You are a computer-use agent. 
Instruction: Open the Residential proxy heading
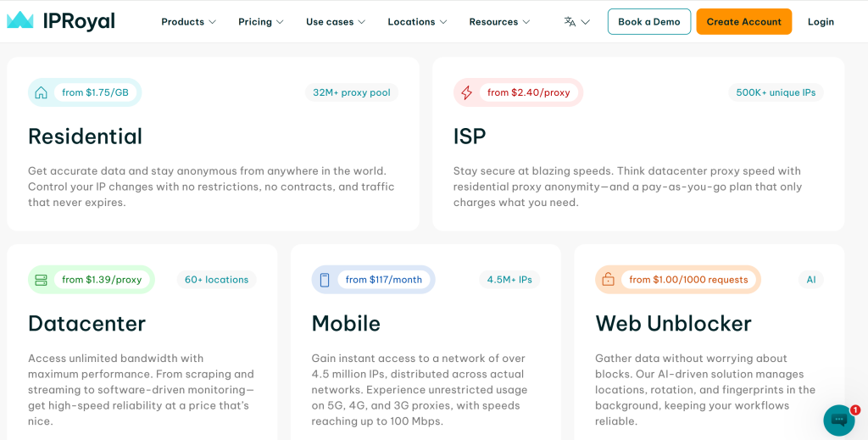pyautogui.click(x=85, y=136)
